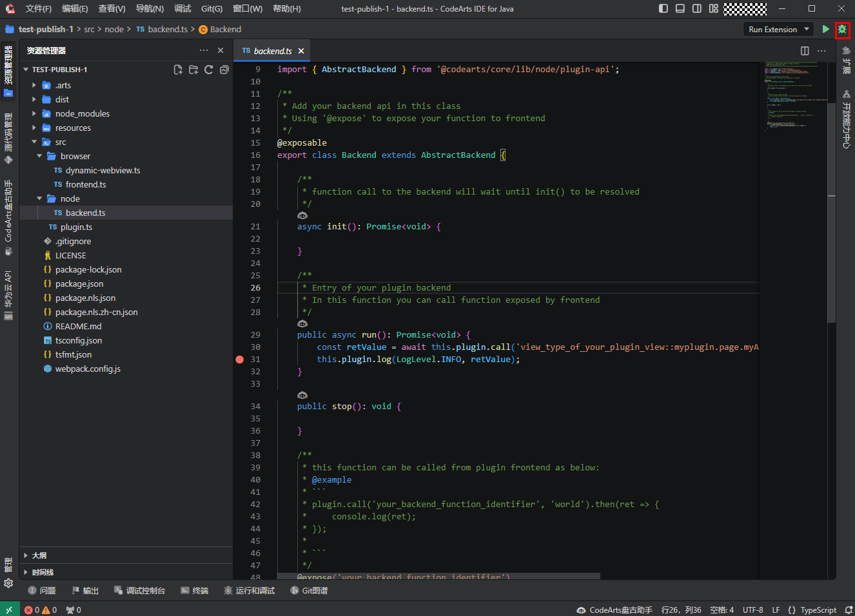Close the backend.ts tab
The height and width of the screenshot is (616, 855).
click(301, 51)
